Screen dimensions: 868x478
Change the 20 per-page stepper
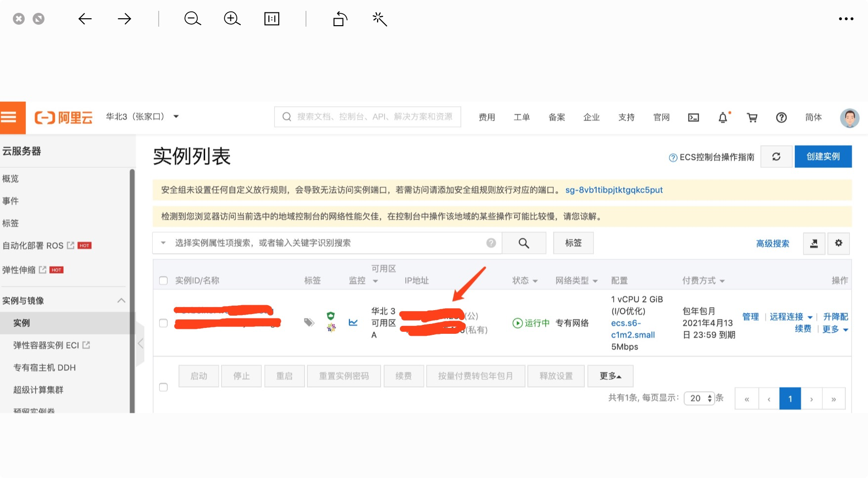(699, 398)
